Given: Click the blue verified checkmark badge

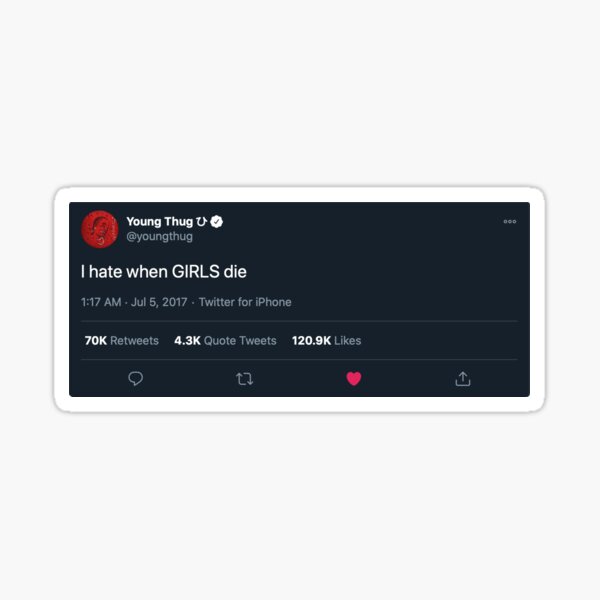Looking at the screenshot, I should (x=217, y=222).
